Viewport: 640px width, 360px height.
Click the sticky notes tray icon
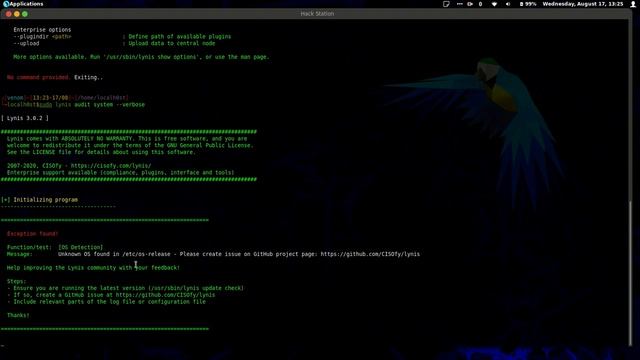coord(446,4)
